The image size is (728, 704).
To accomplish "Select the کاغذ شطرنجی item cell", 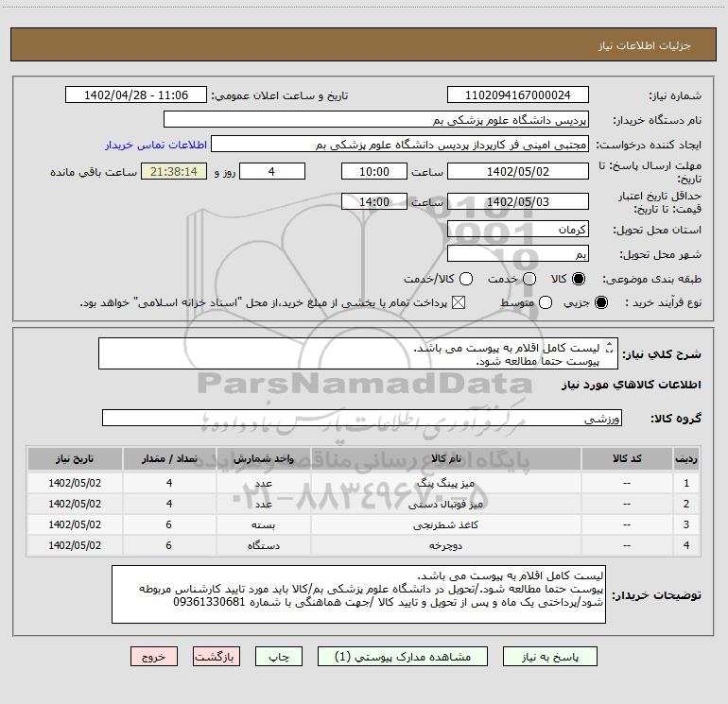I will (x=445, y=524).
